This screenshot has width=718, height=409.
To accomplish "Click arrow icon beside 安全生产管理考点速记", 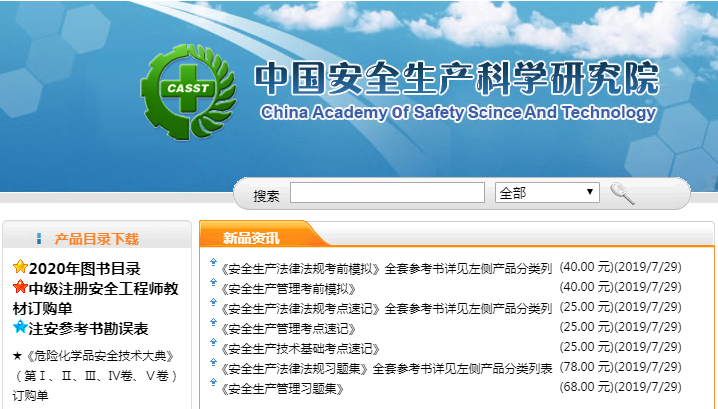I will click(x=213, y=322).
